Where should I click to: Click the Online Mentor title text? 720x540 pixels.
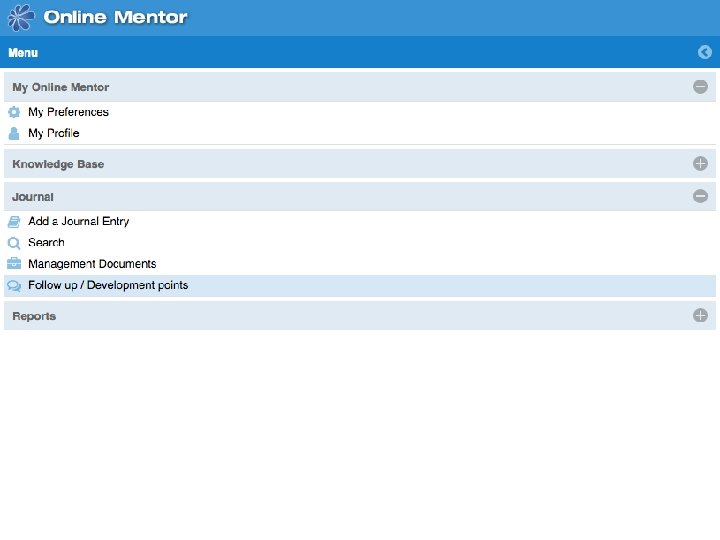point(115,17)
